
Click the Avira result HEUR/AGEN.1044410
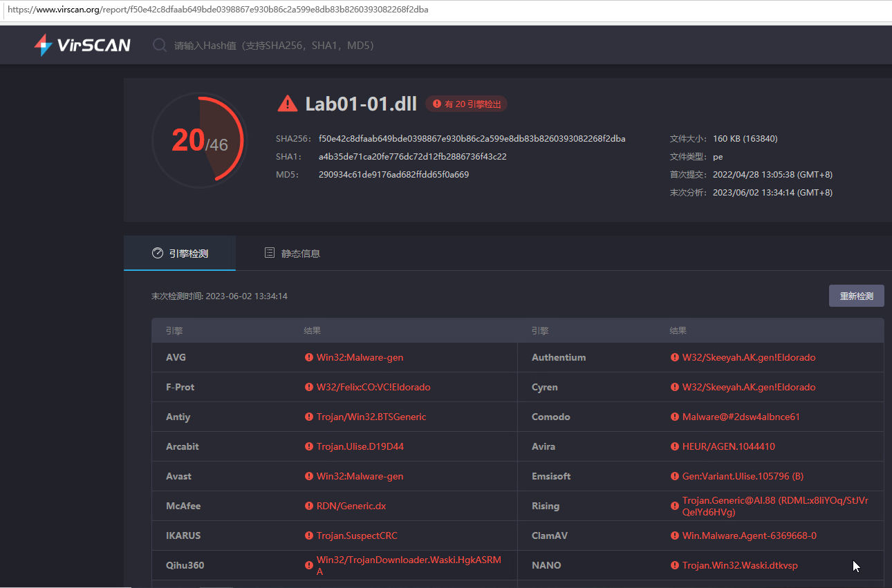click(x=729, y=447)
